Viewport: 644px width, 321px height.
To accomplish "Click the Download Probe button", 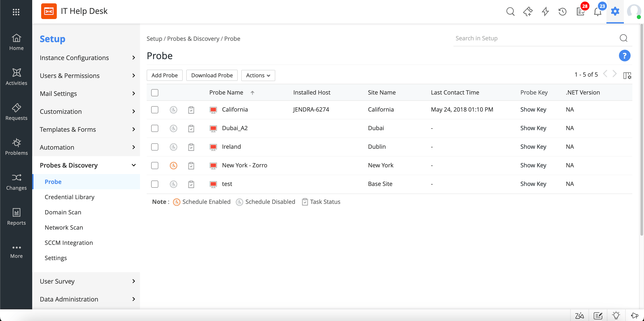I will pos(212,75).
